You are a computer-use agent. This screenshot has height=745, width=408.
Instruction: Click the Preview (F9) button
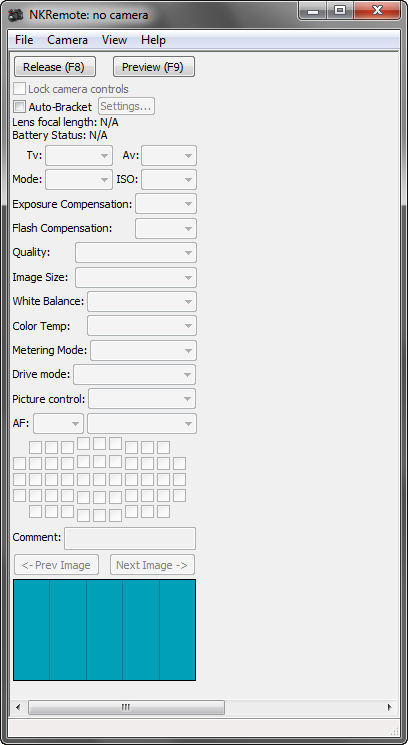154,67
